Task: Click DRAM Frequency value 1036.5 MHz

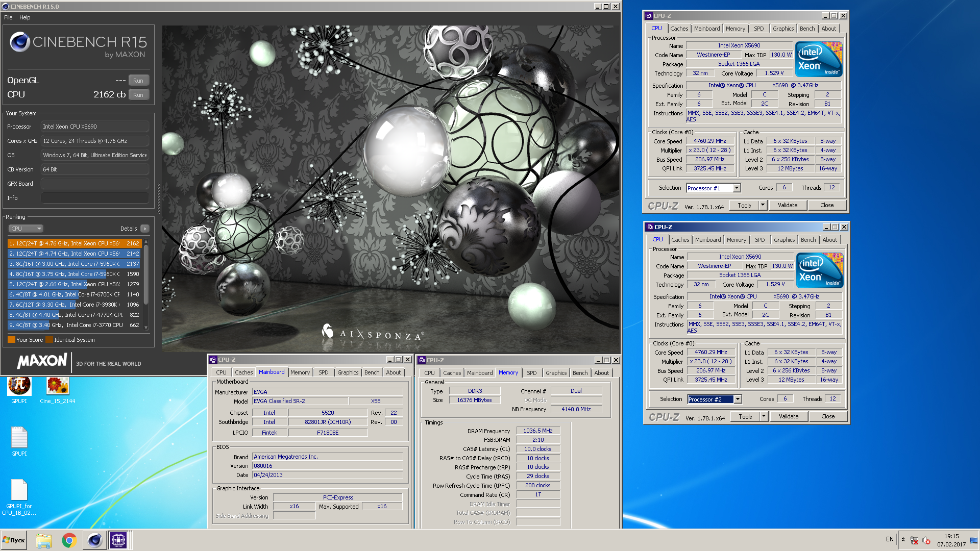Action: click(538, 431)
